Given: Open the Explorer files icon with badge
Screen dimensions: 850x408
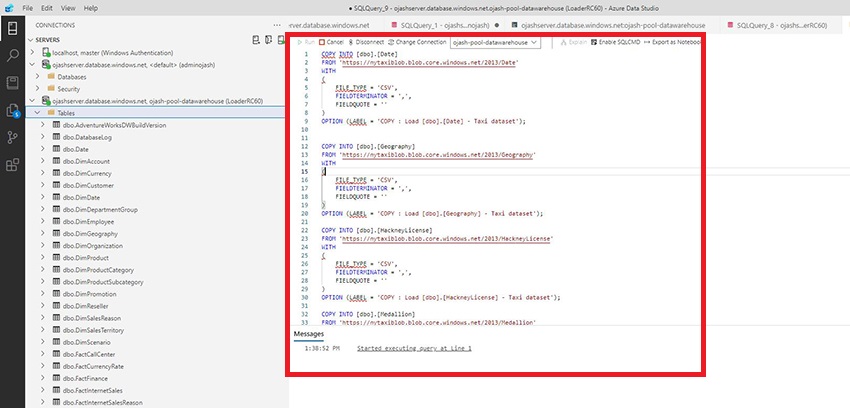Looking at the screenshot, I should (12, 111).
